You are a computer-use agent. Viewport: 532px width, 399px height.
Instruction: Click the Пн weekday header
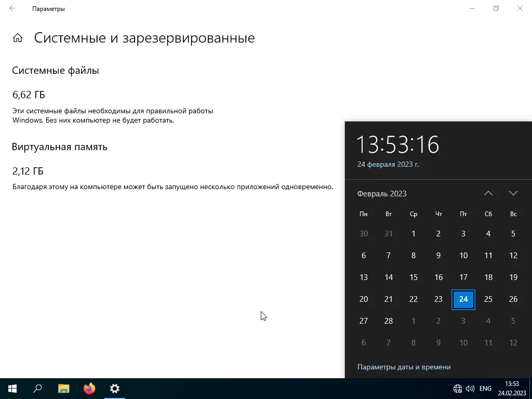pos(363,214)
